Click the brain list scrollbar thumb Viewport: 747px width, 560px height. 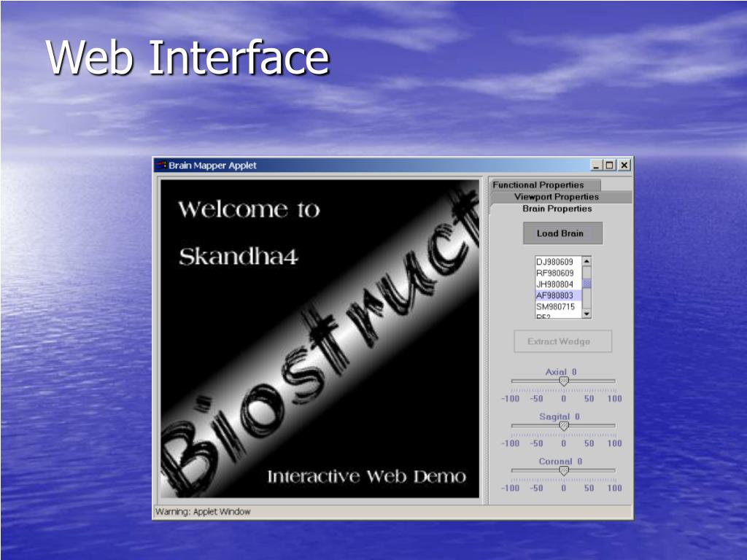[587, 284]
